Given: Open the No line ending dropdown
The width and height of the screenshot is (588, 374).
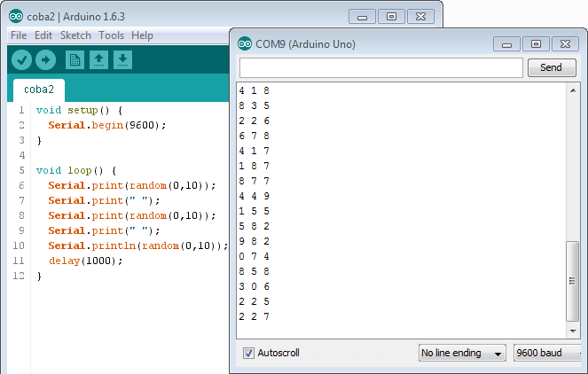Looking at the screenshot, I should [462, 353].
